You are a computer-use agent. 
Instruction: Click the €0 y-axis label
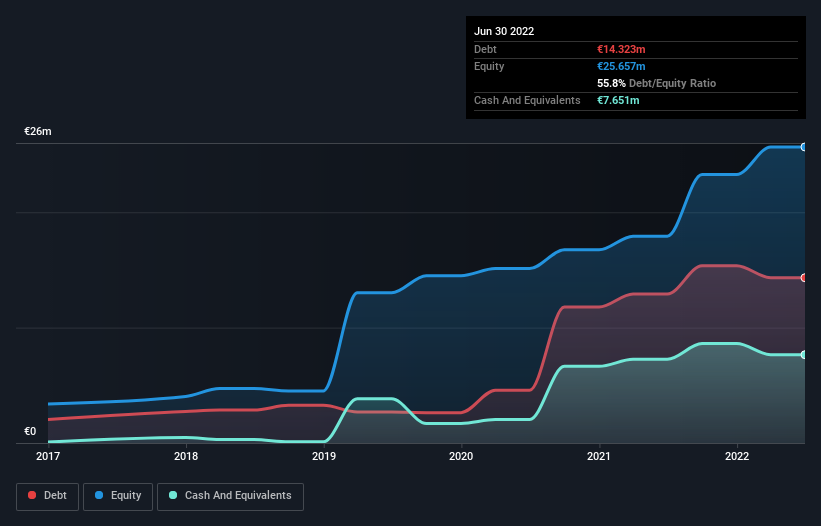coord(30,431)
